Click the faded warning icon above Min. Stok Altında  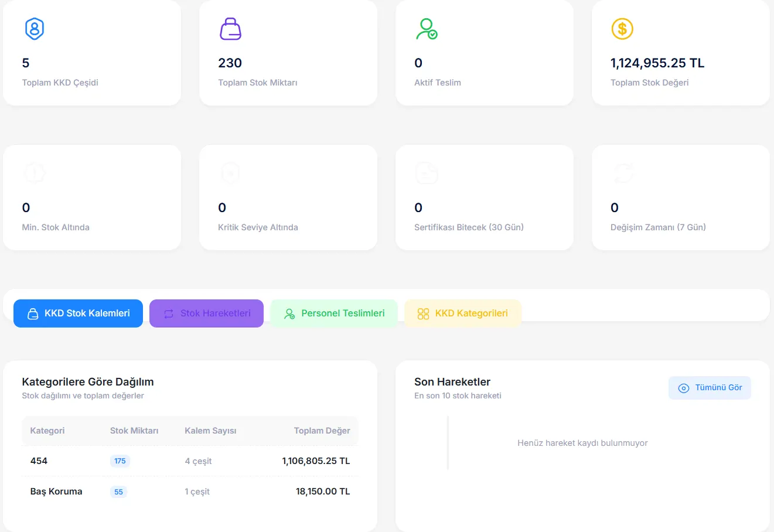pos(35,173)
